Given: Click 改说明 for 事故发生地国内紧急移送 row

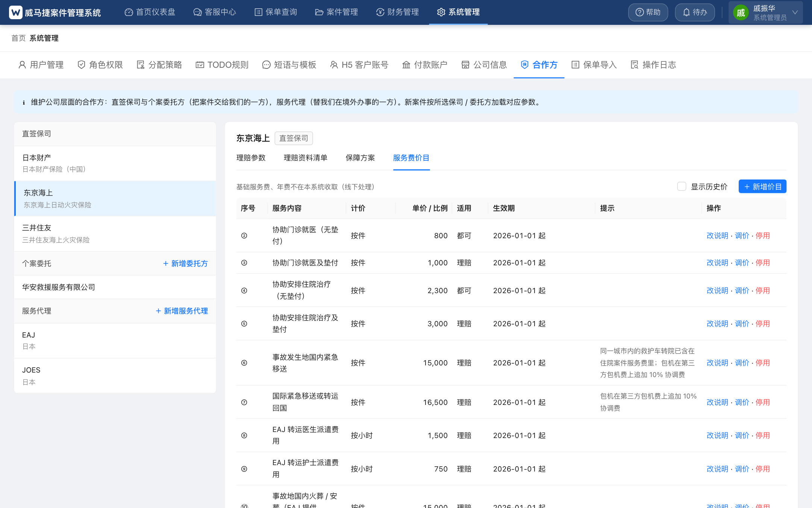Looking at the screenshot, I should coord(717,363).
